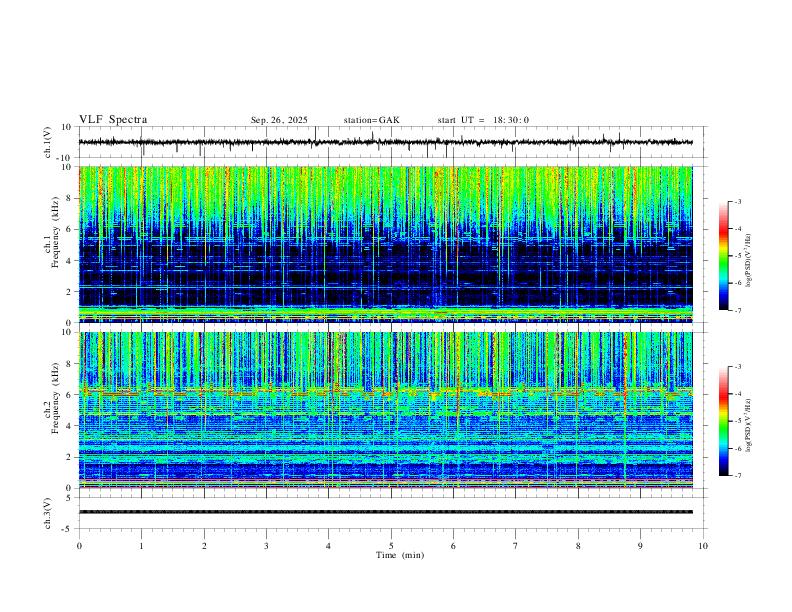
Task: Click the "ch.1(V)" waveform axis label
Action: (48, 142)
